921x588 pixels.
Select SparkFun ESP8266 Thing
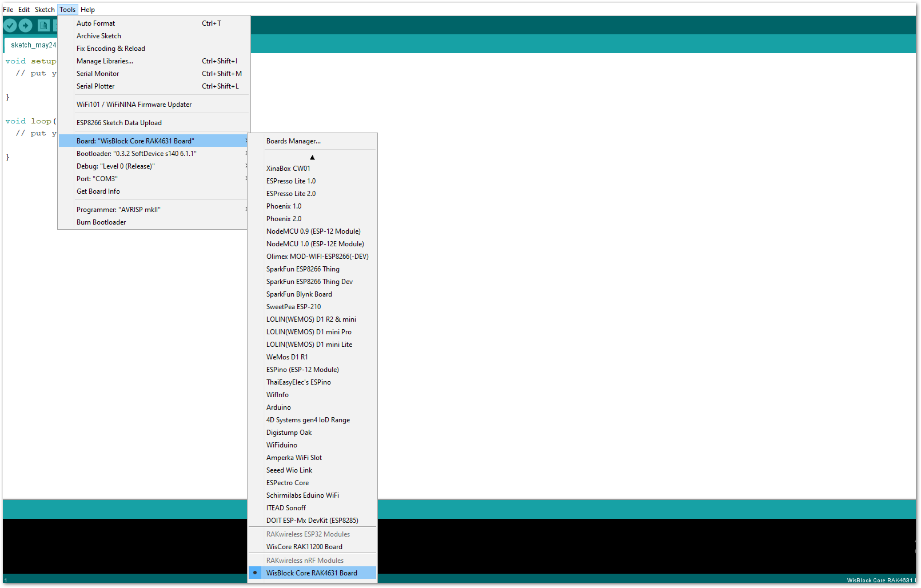(x=312, y=269)
